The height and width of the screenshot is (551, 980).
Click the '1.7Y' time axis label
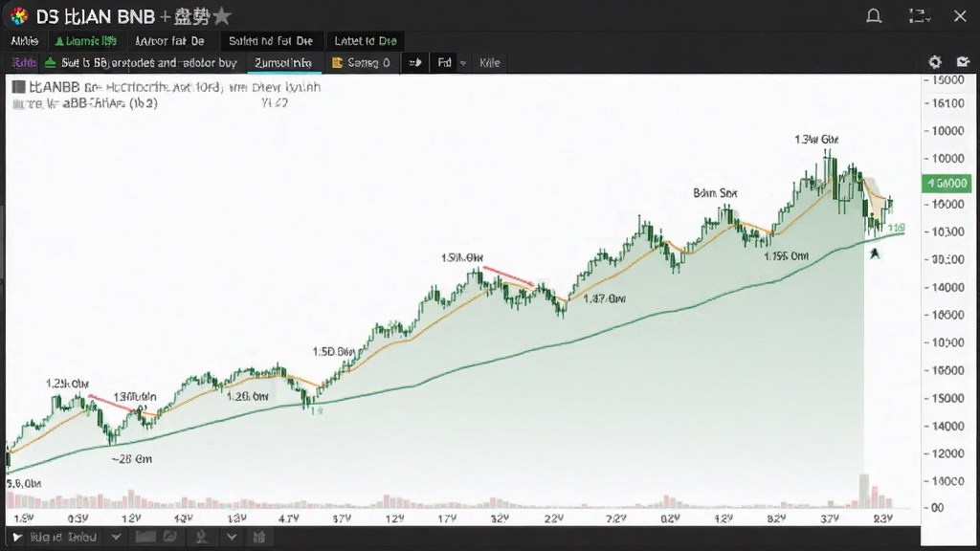pyautogui.click(x=447, y=518)
